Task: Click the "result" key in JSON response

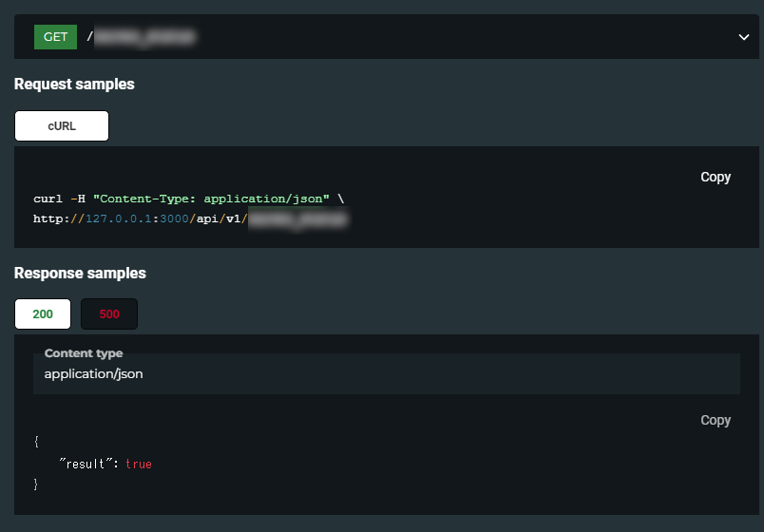Action: 86,464
